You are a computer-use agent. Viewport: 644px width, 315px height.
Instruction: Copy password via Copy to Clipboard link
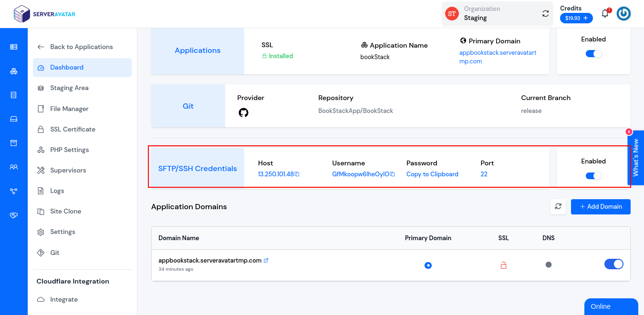[x=432, y=174]
